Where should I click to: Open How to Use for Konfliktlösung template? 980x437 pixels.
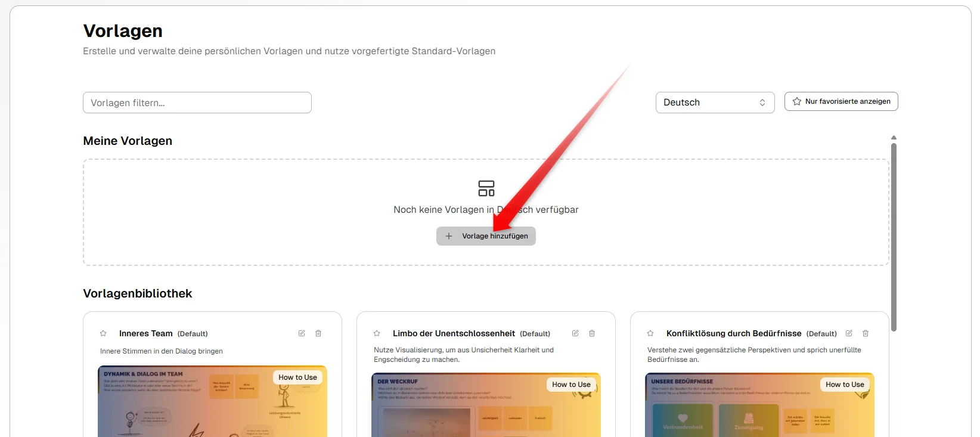(845, 385)
